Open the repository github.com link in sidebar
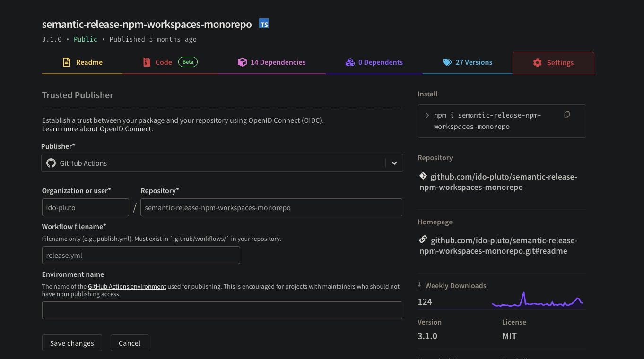This screenshot has height=359, width=644. click(498, 182)
